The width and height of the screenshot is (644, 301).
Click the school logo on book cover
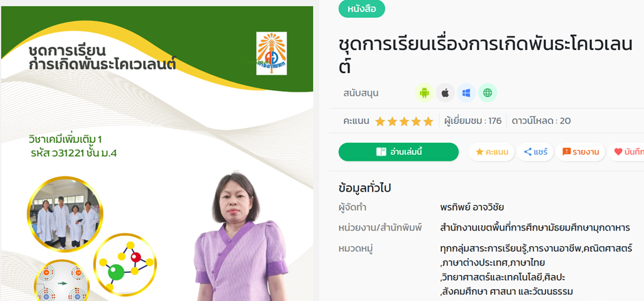[x=271, y=53]
